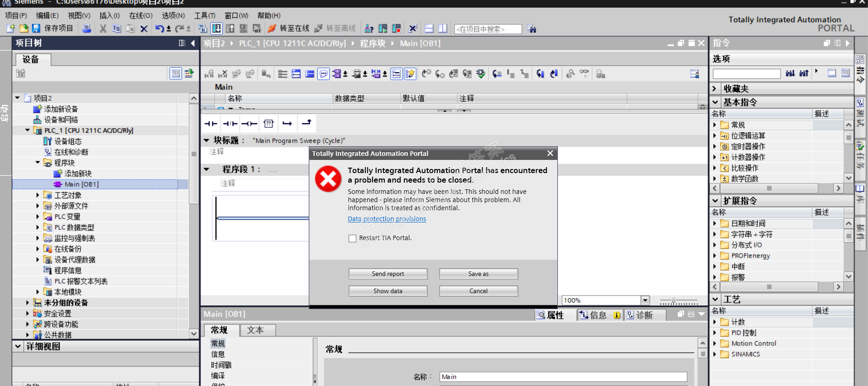Select Main [OB1] in project tree

(x=82, y=184)
